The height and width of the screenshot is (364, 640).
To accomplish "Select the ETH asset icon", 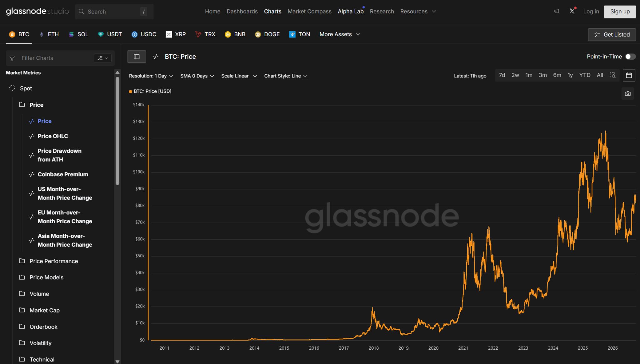I will [x=42, y=34].
